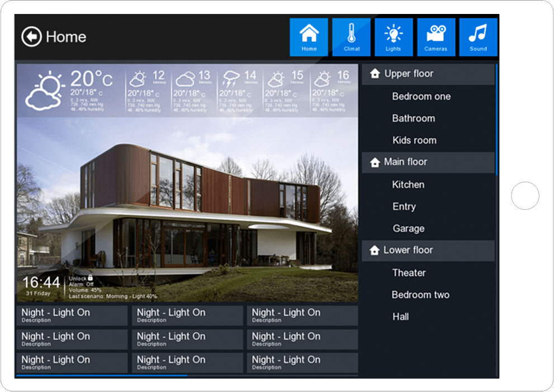Open the Sound music note tile
The width and height of the screenshot is (554, 392).
click(x=478, y=37)
